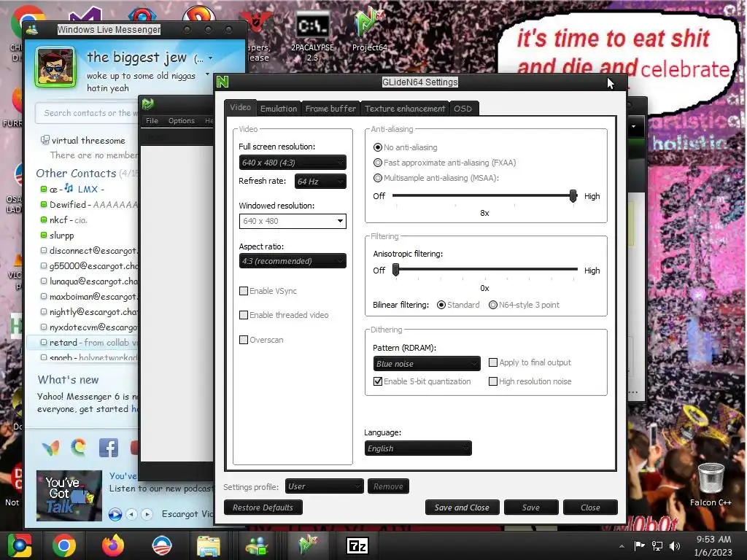Viewport: 747px width, 560px height.
Task: Click the Save button
Action: point(531,507)
